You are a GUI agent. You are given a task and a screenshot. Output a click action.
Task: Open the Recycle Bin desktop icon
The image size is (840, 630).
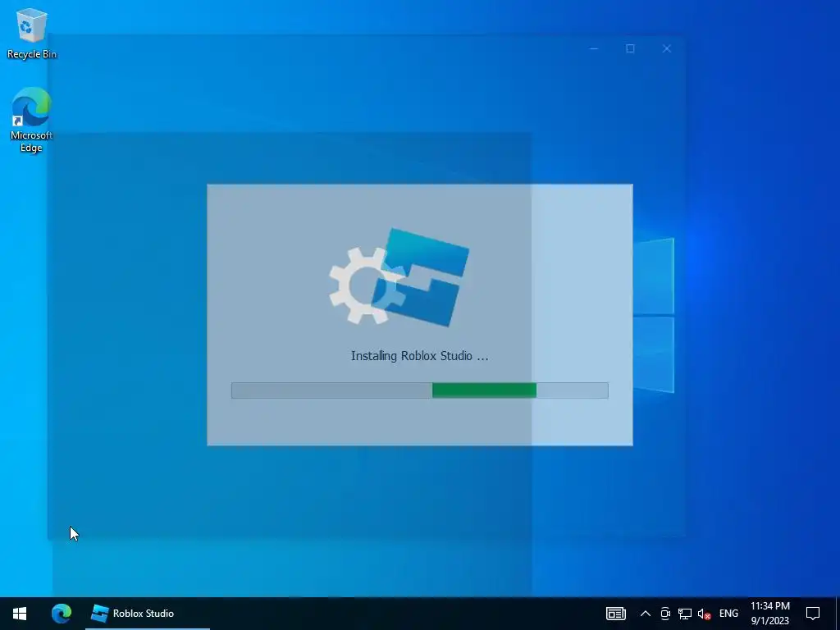[x=32, y=33]
